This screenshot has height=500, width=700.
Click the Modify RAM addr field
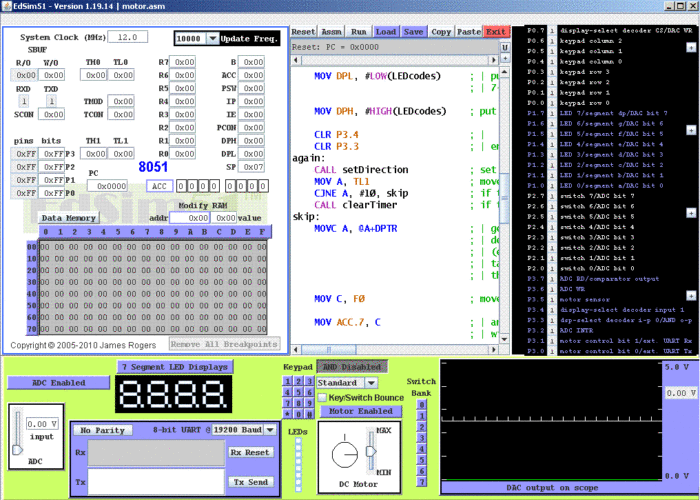(x=190, y=218)
